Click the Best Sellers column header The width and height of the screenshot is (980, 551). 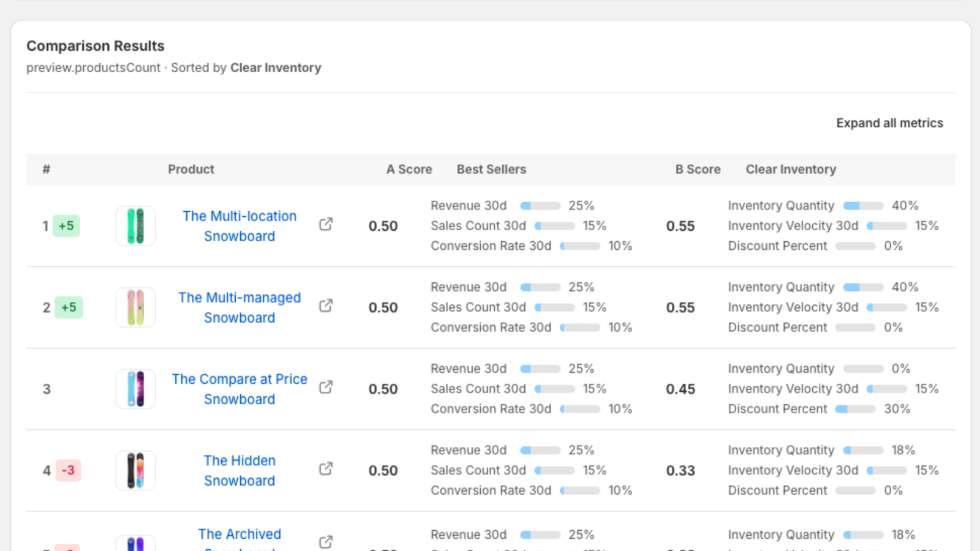tap(491, 170)
